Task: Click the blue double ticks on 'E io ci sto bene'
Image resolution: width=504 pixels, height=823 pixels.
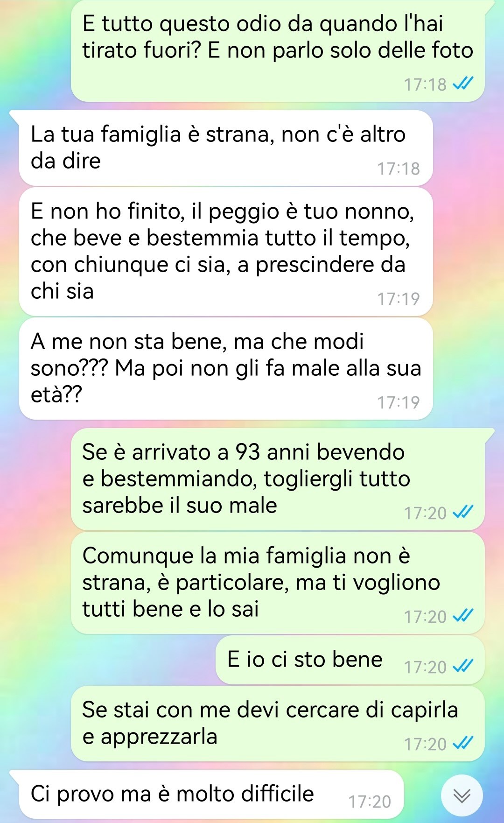Action: point(463,666)
